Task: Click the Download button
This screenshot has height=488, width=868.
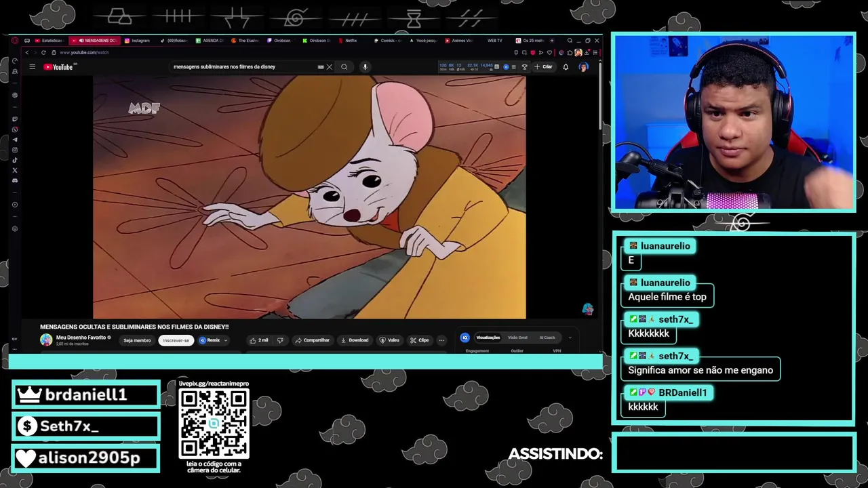Action: (355, 340)
